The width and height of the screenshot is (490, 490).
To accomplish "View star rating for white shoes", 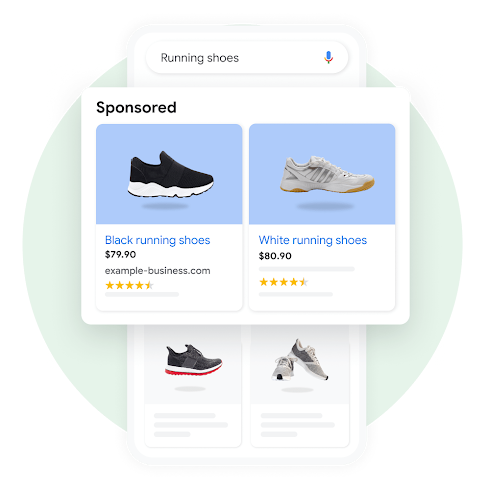I will click(283, 282).
